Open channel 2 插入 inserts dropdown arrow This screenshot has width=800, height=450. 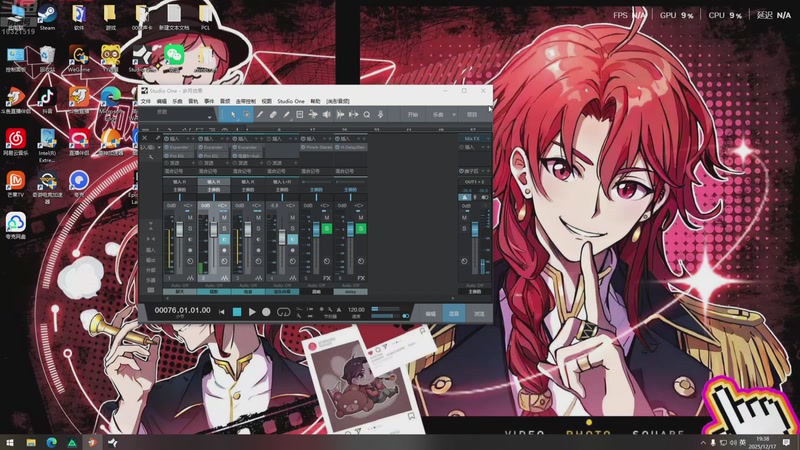pyautogui.click(x=222, y=139)
